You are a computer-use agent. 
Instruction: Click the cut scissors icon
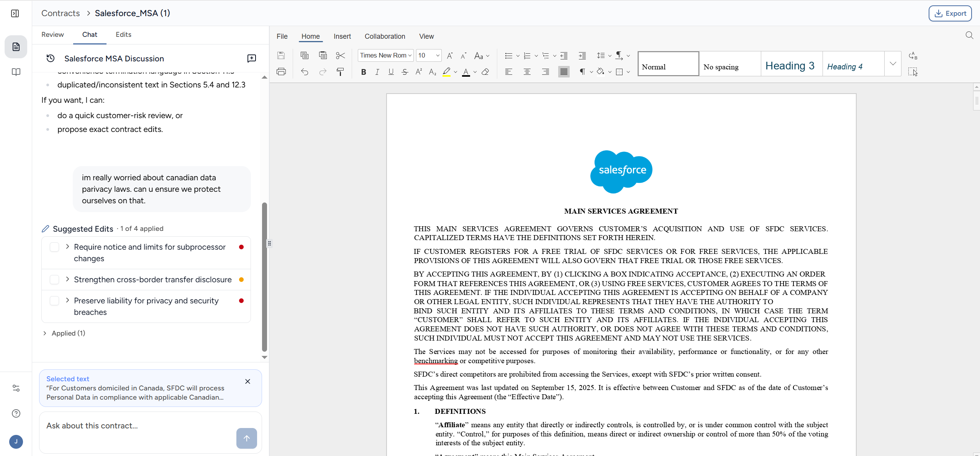[340, 56]
